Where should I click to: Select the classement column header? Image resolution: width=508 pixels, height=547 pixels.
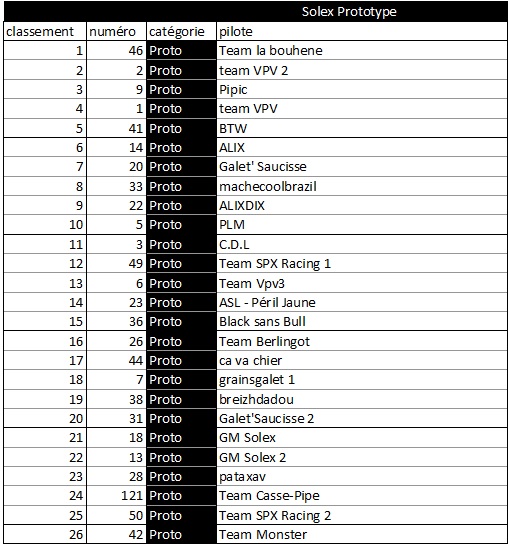pyautogui.click(x=45, y=31)
